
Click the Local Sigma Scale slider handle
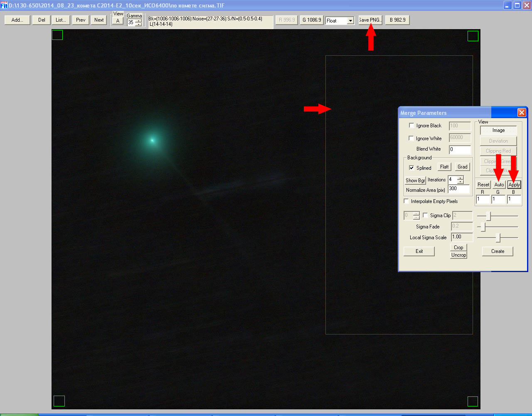(498, 238)
